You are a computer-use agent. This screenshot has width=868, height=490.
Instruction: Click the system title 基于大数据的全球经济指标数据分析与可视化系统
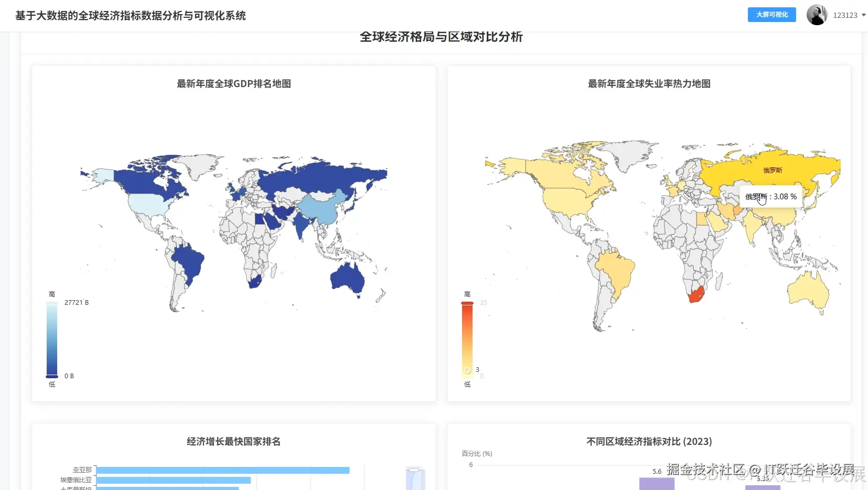pyautogui.click(x=130, y=16)
